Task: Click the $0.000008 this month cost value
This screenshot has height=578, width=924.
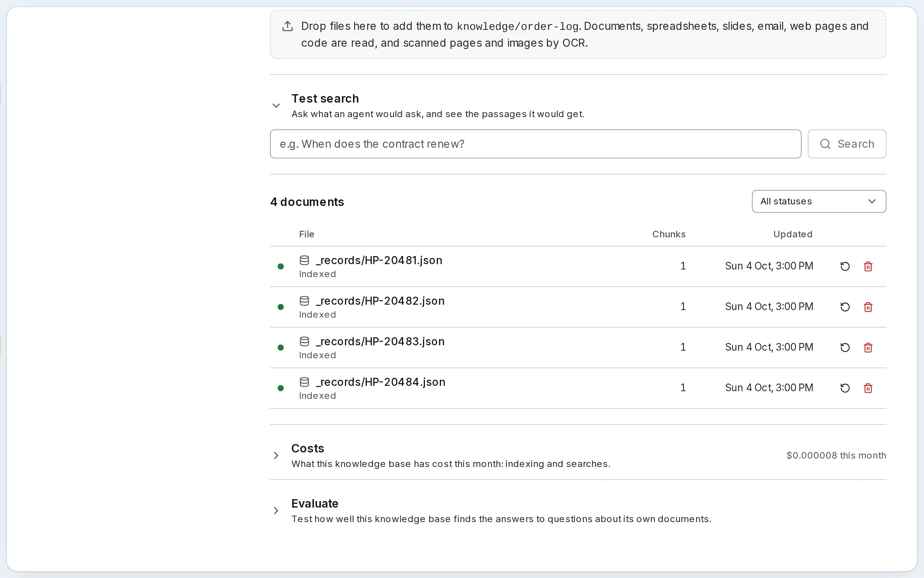Action: click(836, 456)
